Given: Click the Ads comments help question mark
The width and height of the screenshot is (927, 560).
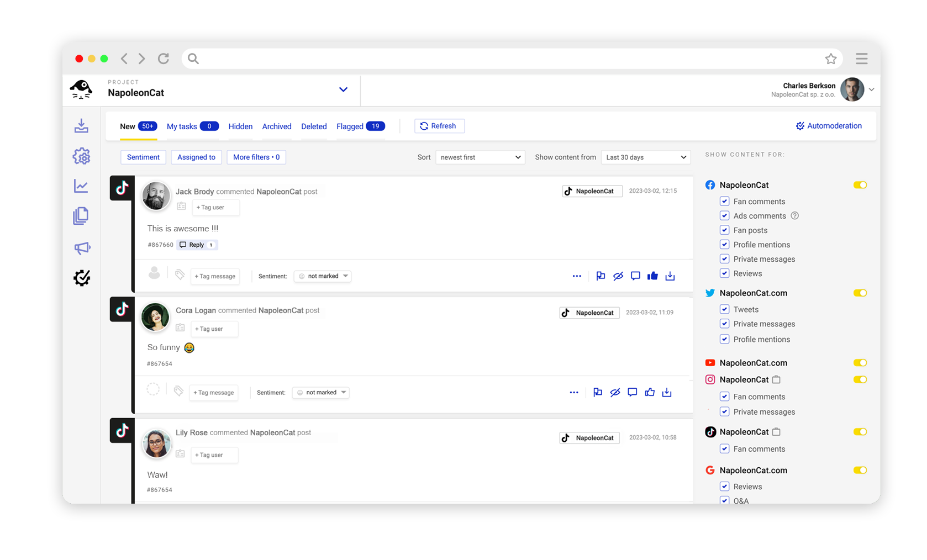Looking at the screenshot, I should tap(794, 216).
